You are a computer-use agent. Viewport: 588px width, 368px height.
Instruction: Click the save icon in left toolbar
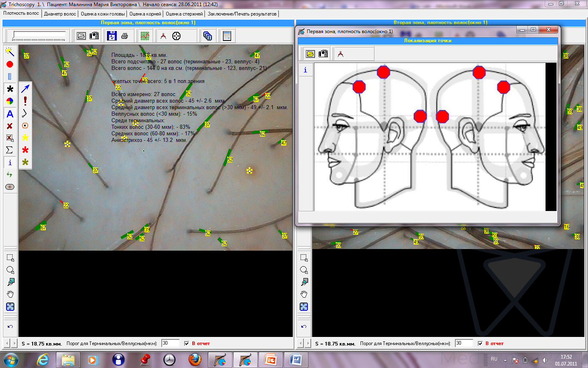click(111, 36)
